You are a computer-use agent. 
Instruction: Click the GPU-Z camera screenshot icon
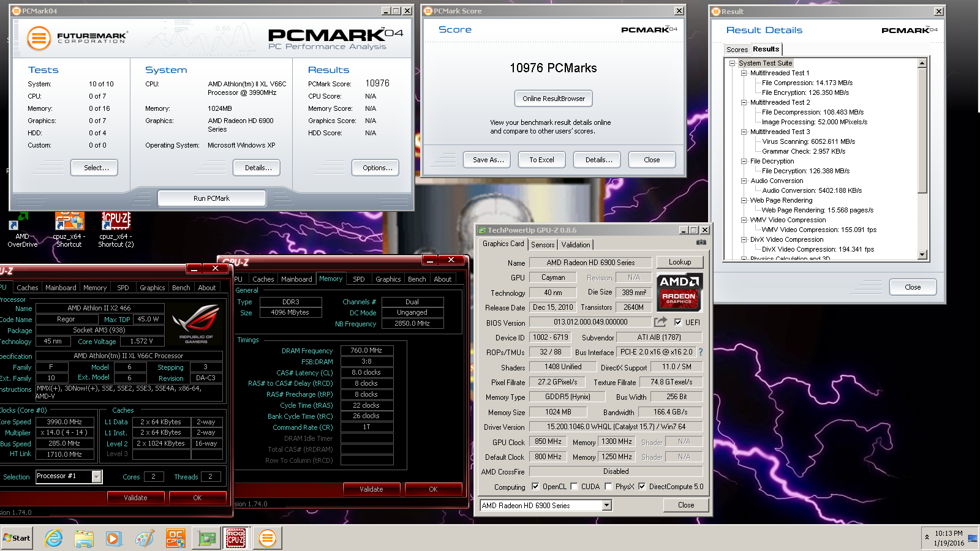pos(701,242)
